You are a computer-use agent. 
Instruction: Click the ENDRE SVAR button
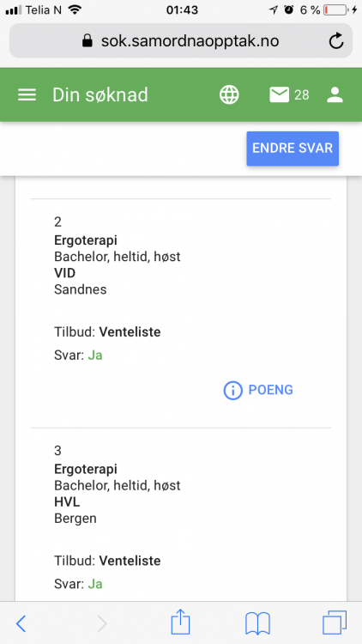pyautogui.click(x=293, y=149)
